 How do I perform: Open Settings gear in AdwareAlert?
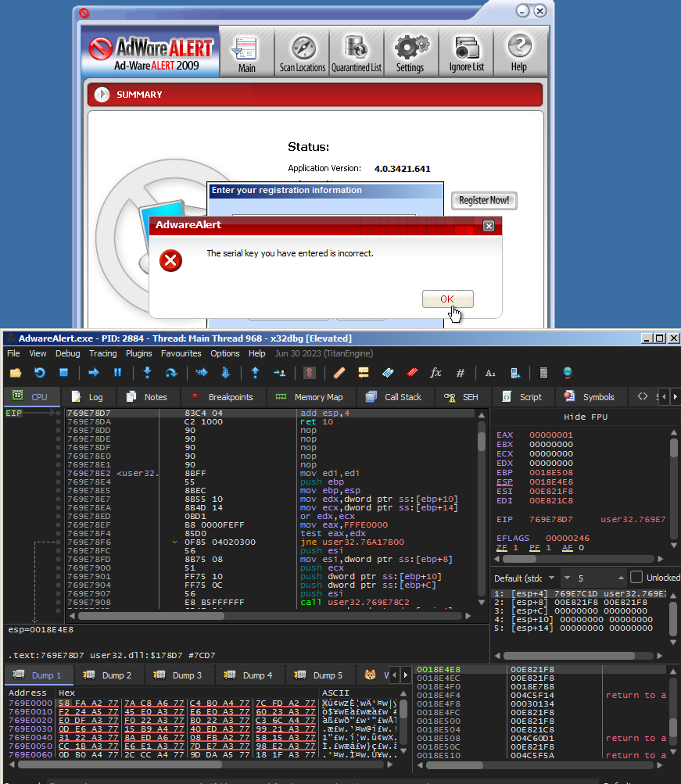[410, 54]
